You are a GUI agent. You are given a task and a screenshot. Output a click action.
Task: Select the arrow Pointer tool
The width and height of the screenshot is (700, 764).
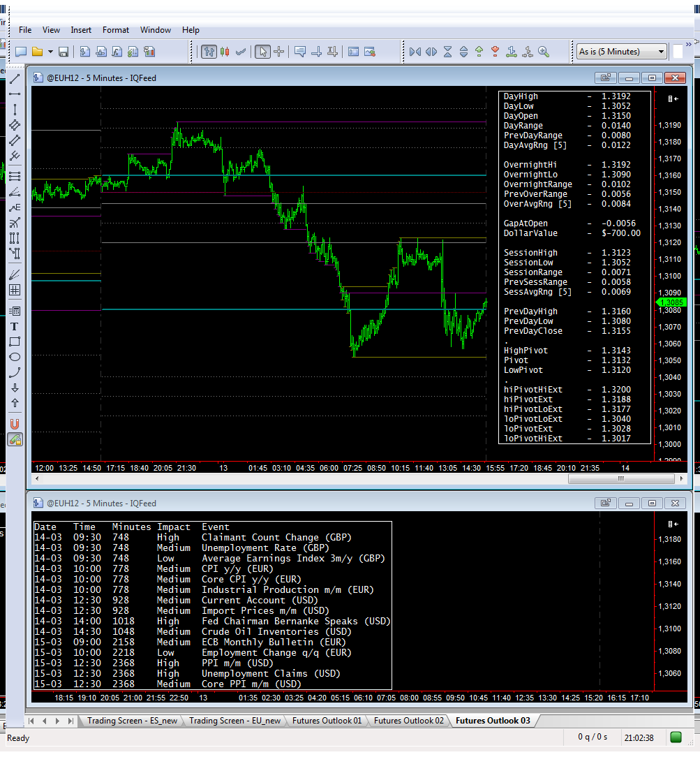(x=263, y=52)
